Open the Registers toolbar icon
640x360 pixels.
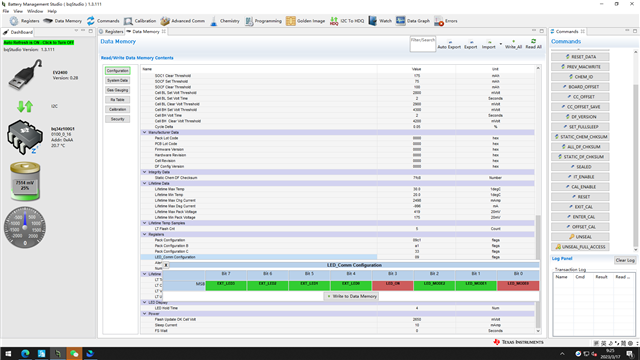point(24,21)
